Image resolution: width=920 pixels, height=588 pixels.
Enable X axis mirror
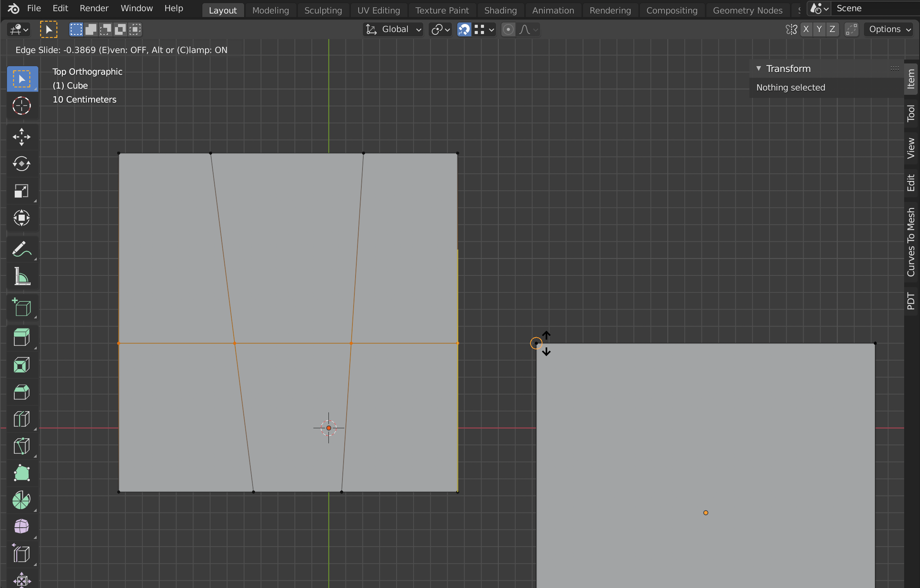pyautogui.click(x=806, y=29)
